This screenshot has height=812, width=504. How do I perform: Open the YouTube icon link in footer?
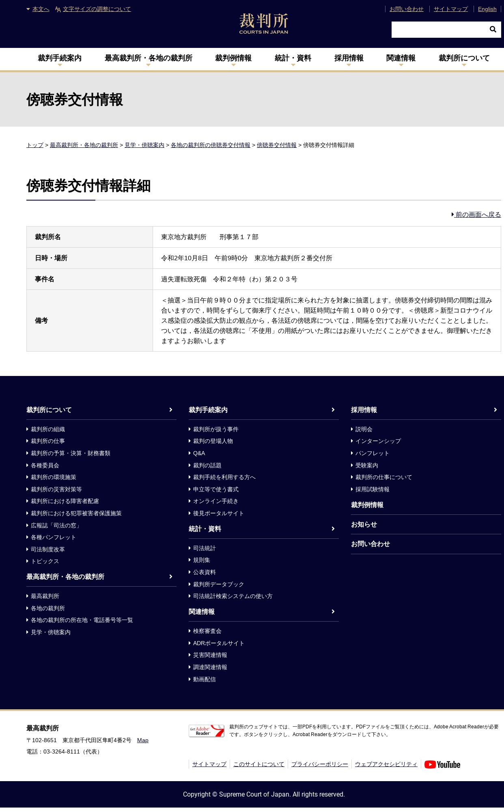pyautogui.click(x=442, y=764)
